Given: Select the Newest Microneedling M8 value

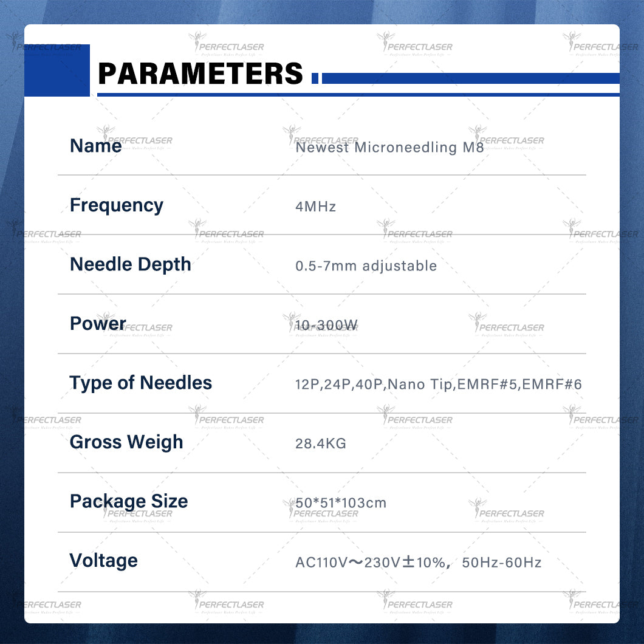Looking at the screenshot, I should point(389,147).
